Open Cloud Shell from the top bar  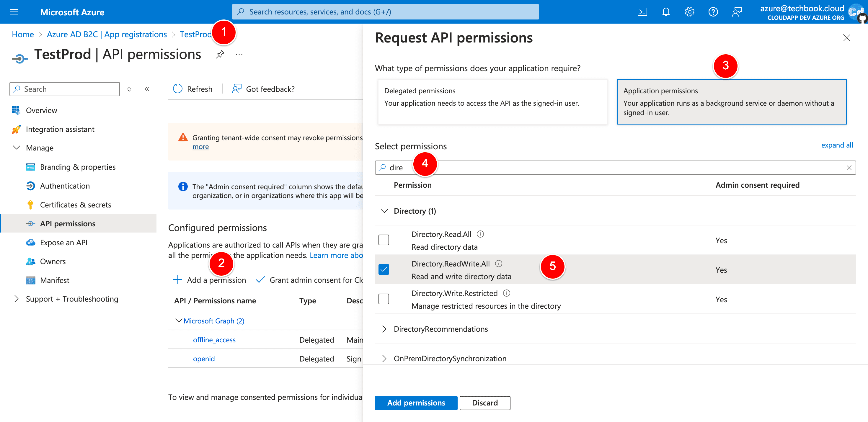click(642, 12)
